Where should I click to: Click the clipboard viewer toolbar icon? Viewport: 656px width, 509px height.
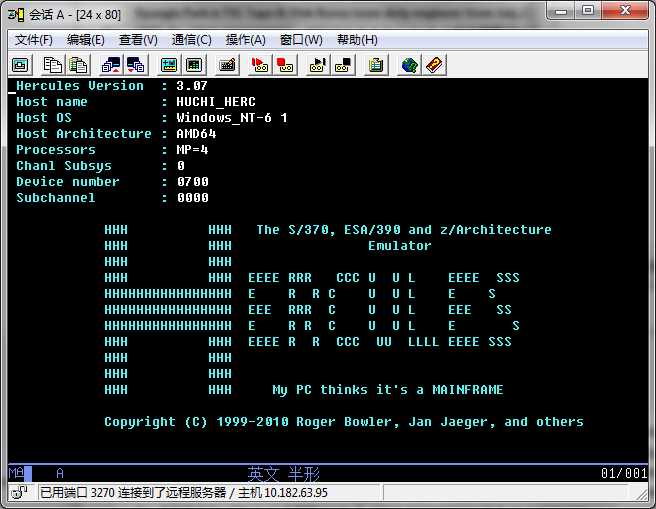pos(376,65)
